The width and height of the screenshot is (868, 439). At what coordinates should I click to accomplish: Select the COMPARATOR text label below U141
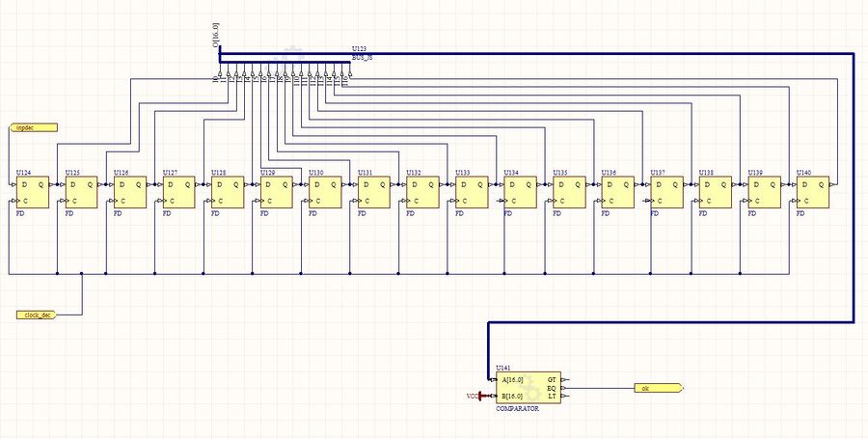coord(517,409)
